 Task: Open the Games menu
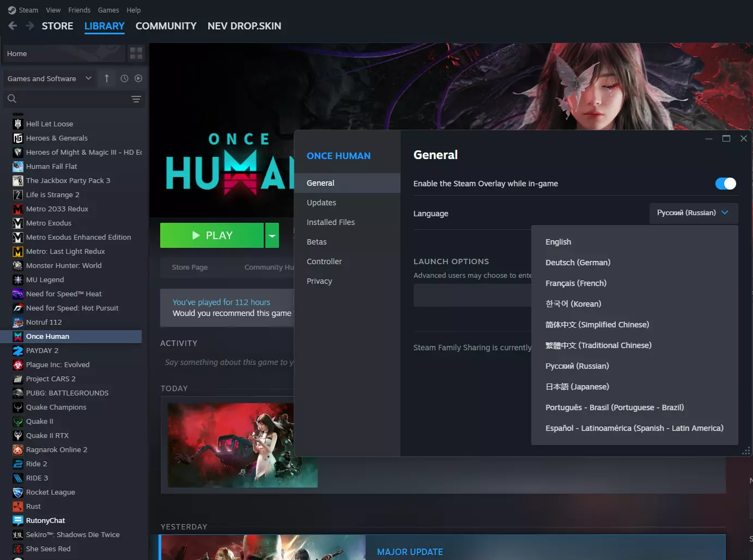click(108, 10)
